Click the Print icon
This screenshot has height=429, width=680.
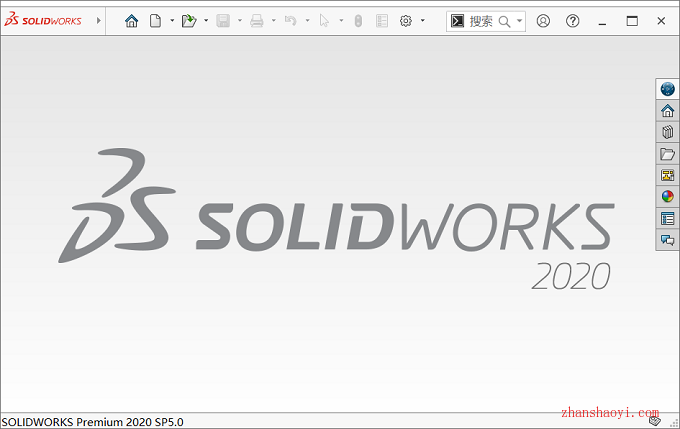point(257,20)
